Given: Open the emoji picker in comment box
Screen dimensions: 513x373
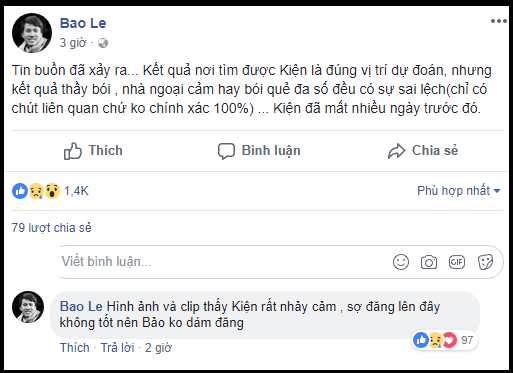Looking at the screenshot, I should [x=401, y=262].
